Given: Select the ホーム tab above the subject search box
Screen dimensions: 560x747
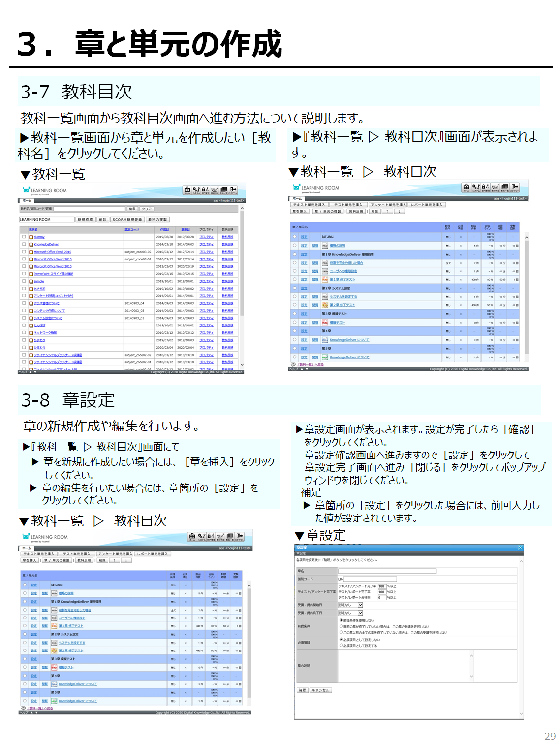Looking at the screenshot, I should coord(27,200).
